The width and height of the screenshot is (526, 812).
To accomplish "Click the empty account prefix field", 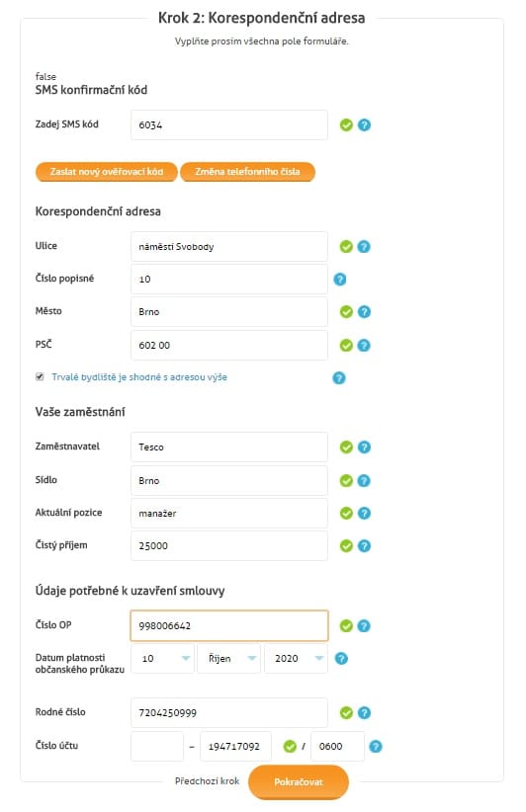I will pyautogui.click(x=157, y=746).
